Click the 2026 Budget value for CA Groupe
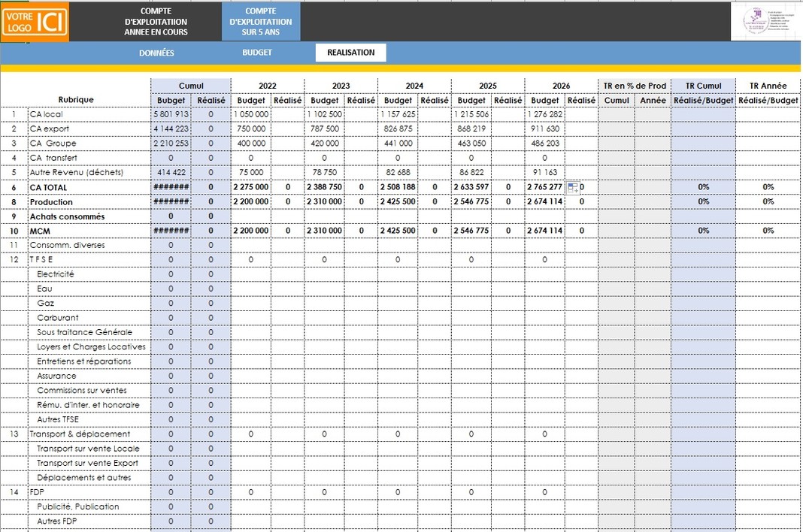This screenshot has width=803, height=532. pyautogui.click(x=544, y=143)
